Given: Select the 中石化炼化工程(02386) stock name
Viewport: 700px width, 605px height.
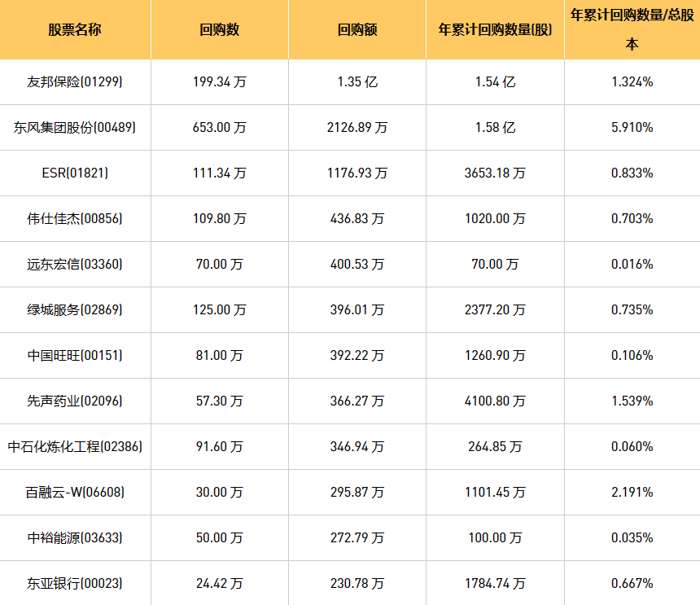Looking at the screenshot, I should (75, 446).
